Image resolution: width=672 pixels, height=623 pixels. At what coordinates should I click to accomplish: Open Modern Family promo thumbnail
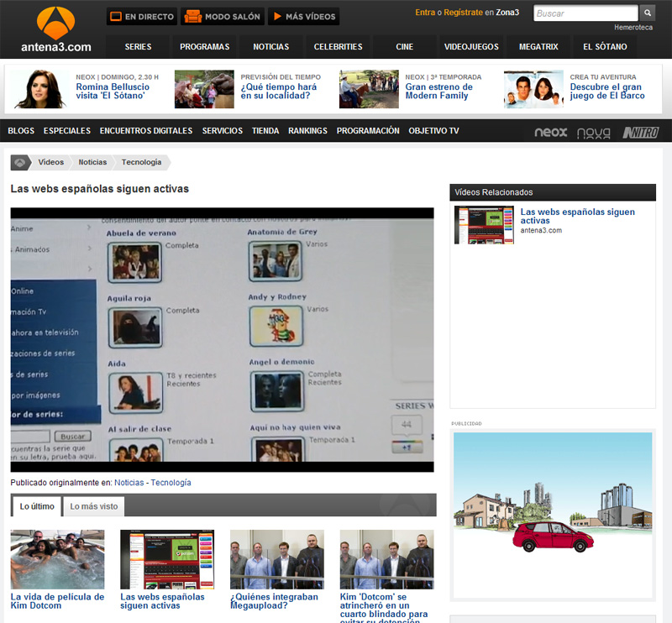click(369, 89)
